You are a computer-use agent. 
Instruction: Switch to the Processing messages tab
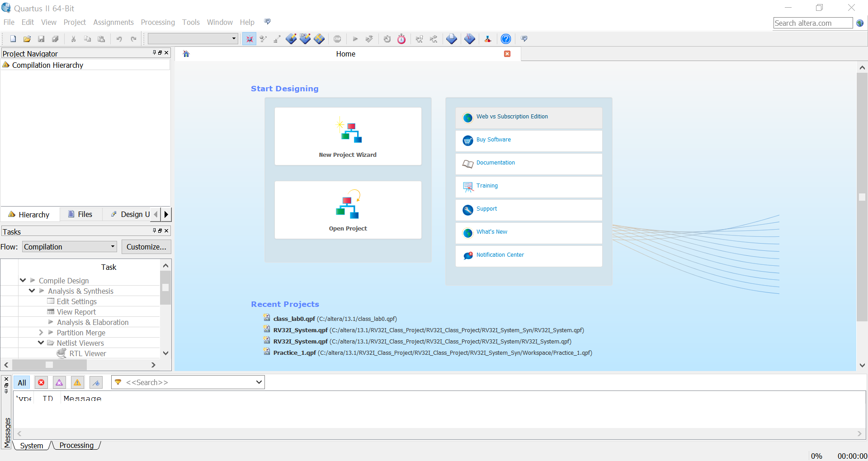[x=76, y=445]
